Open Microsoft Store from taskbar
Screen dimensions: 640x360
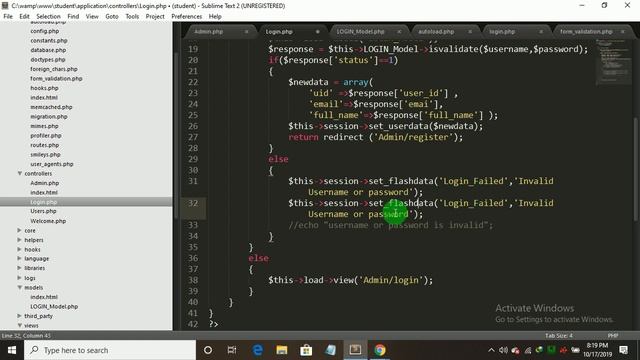tap(306, 350)
